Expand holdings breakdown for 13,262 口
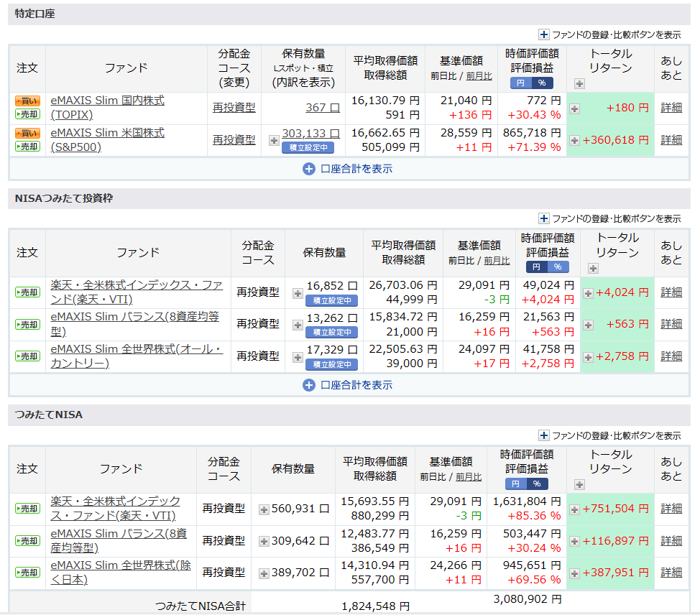Image resolution: width=700 pixels, height=615 pixels. (298, 325)
